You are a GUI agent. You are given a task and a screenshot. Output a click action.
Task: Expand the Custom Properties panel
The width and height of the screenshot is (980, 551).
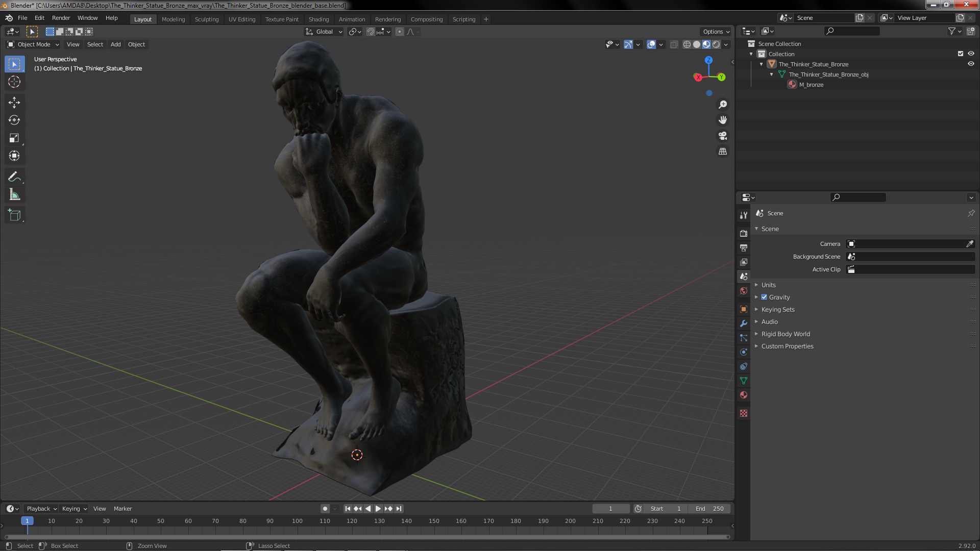coord(788,346)
